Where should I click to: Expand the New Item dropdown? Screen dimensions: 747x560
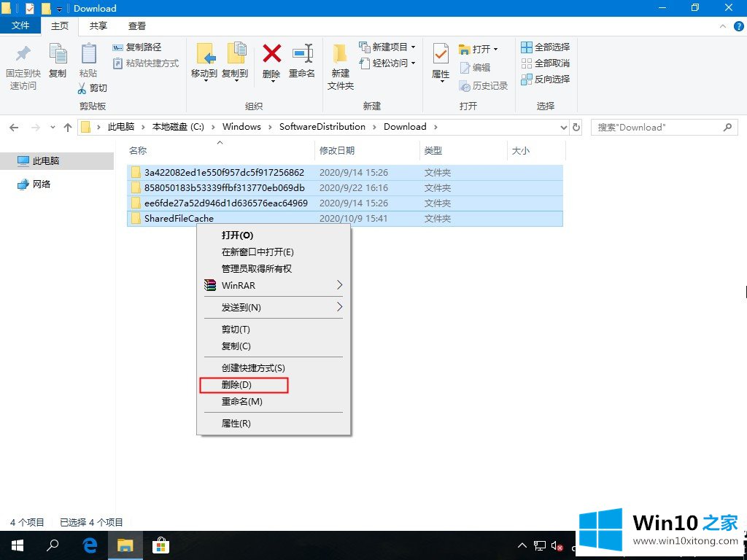pyautogui.click(x=413, y=47)
